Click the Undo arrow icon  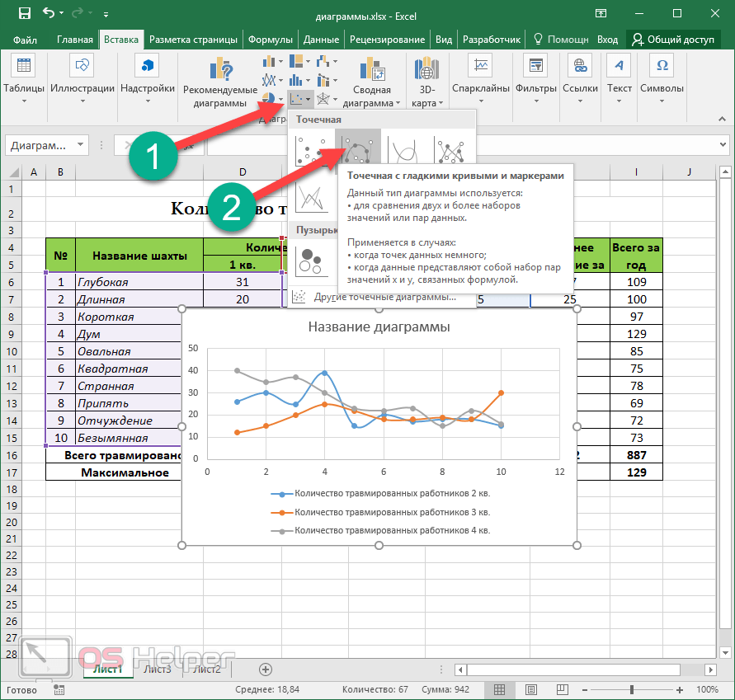[x=49, y=14]
